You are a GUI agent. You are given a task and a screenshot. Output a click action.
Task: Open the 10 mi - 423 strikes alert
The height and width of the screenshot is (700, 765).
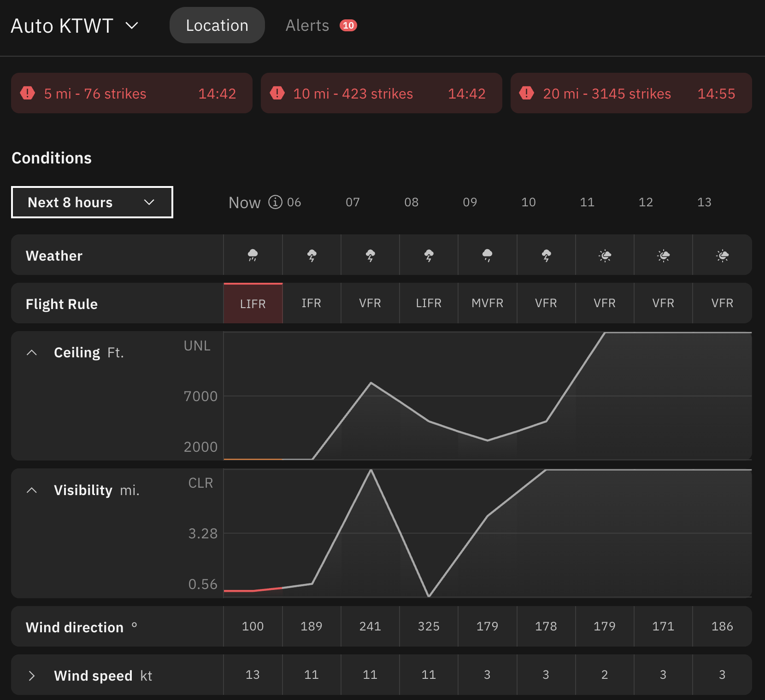coord(382,93)
